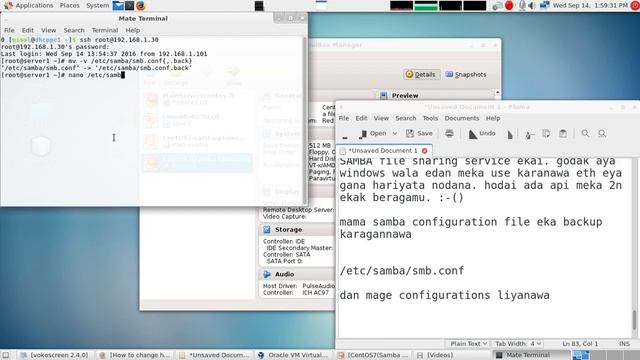Switch to Oracle VM VirtualBox taskbar entry

[x=293, y=355]
